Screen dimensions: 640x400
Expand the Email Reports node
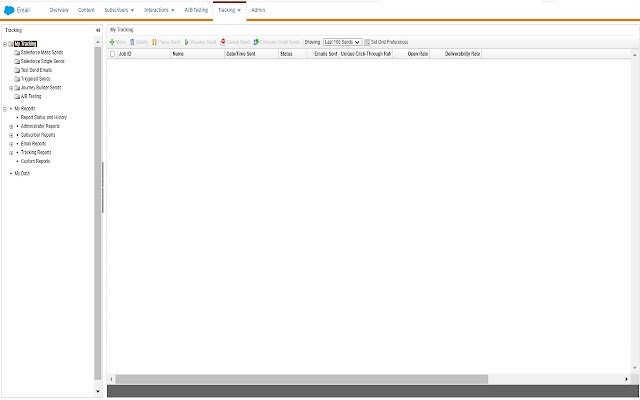pos(11,144)
